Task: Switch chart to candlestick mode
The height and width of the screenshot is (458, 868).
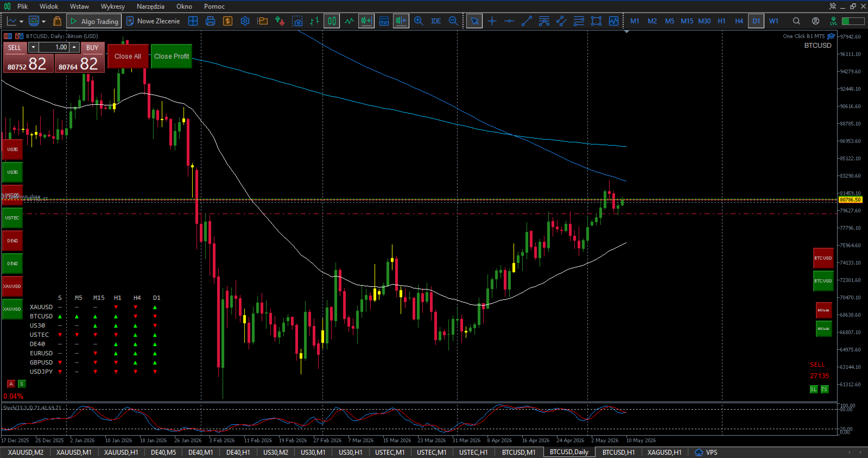Action: click(x=332, y=21)
